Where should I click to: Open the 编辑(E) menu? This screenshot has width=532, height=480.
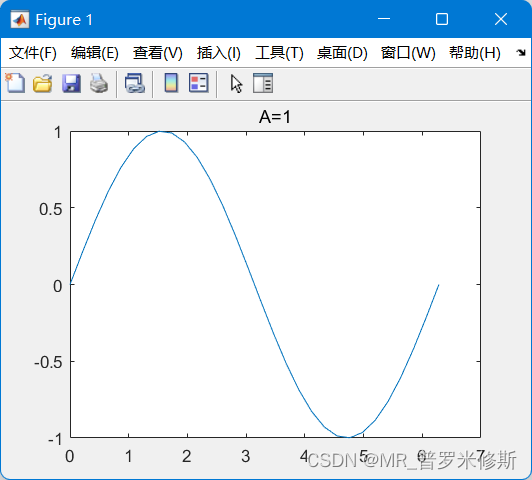(95, 53)
